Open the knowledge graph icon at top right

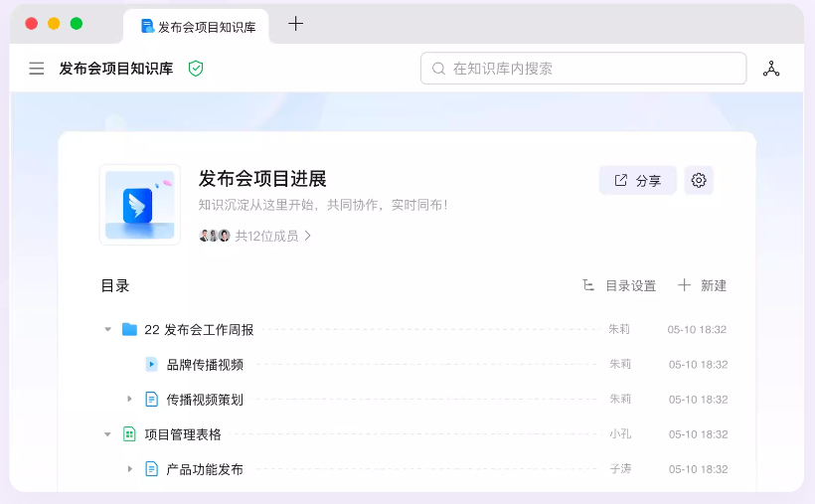[x=771, y=69]
